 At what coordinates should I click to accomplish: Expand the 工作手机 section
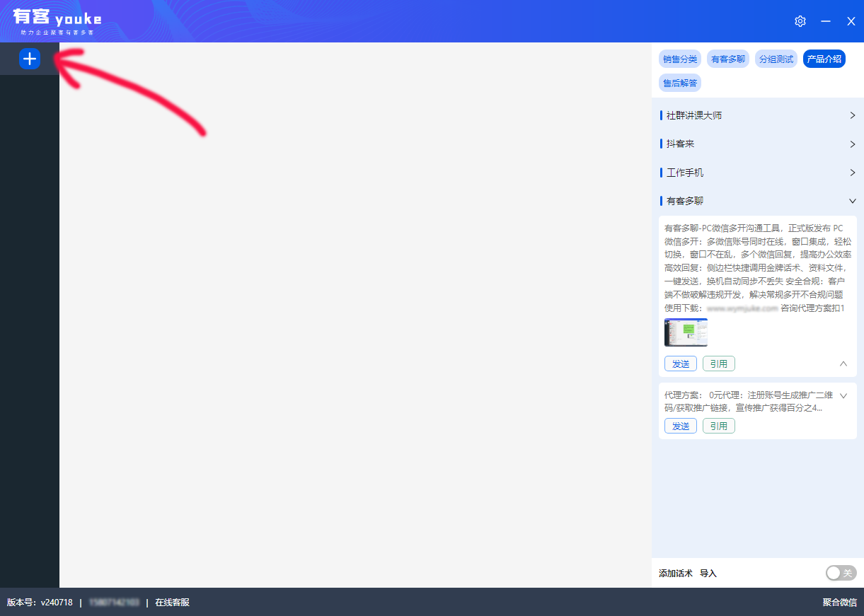coord(758,173)
